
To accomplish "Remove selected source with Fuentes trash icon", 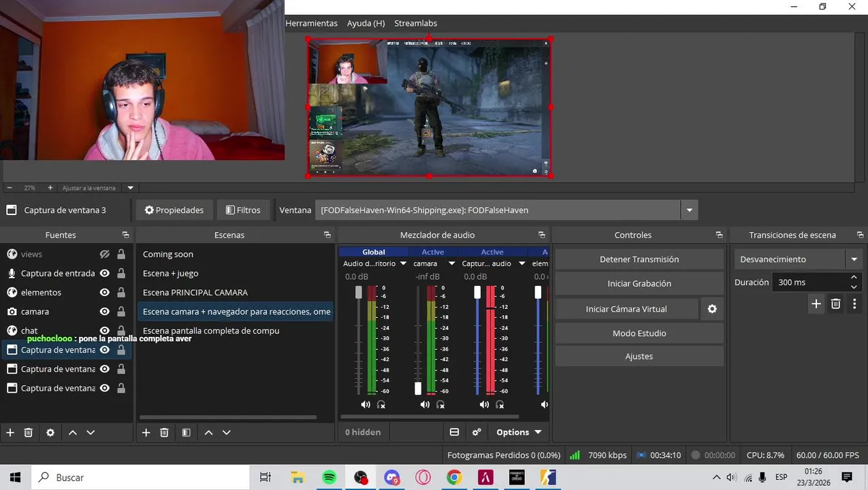I will [29, 432].
